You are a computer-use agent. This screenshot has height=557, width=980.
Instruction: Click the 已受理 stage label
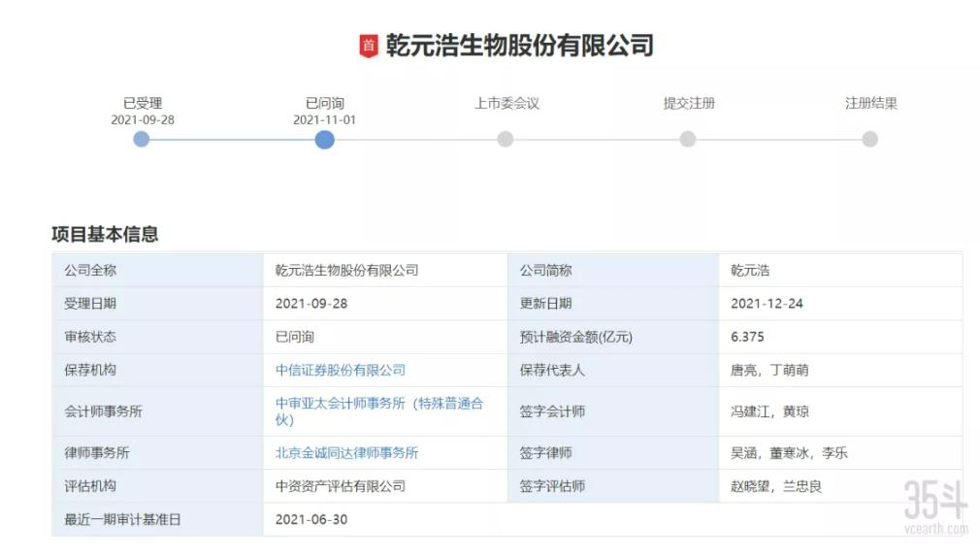click(143, 103)
